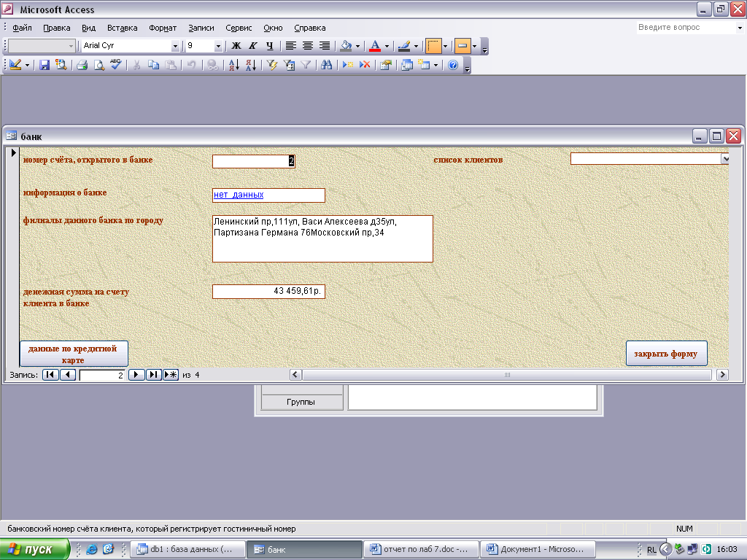
Task: Open the object selector combo box
Action: tap(42, 46)
